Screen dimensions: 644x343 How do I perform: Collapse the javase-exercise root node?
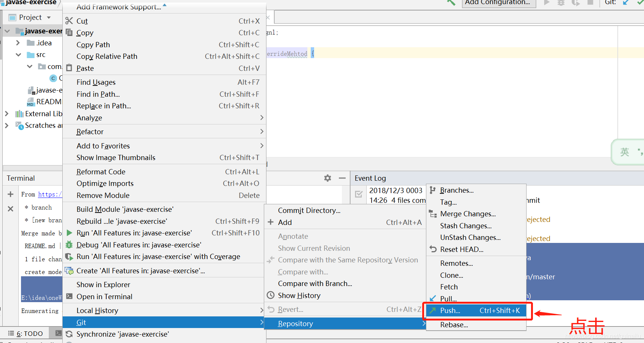[7, 31]
